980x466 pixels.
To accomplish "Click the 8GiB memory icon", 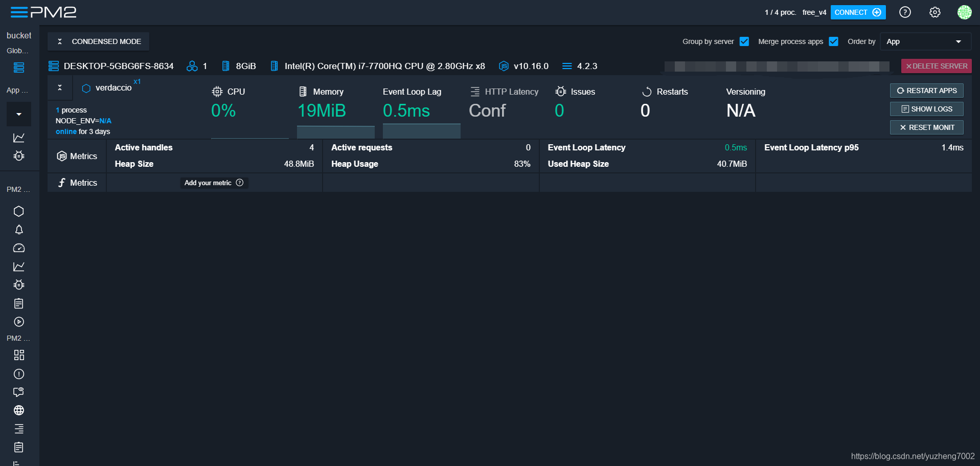I will pos(226,66).
